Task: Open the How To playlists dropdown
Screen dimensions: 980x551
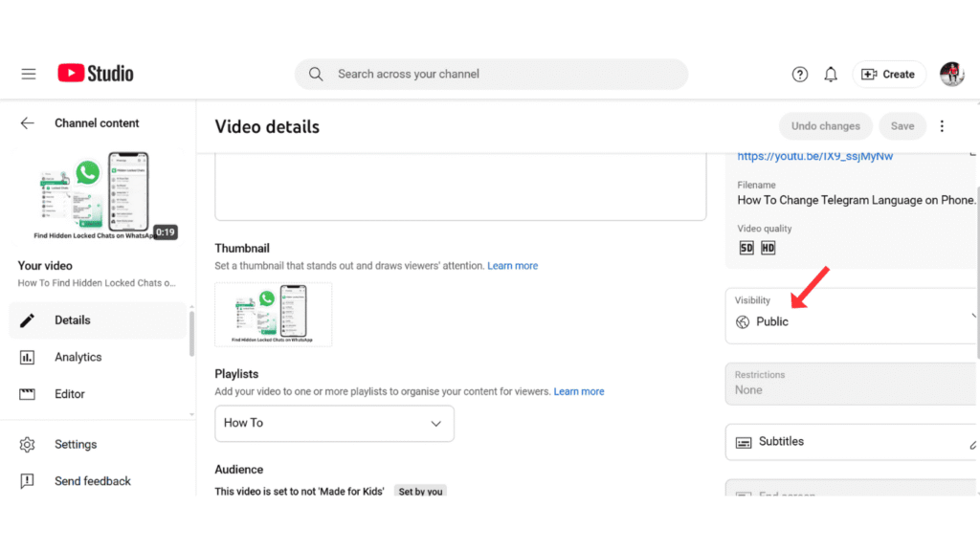Action: click(333, 423)
